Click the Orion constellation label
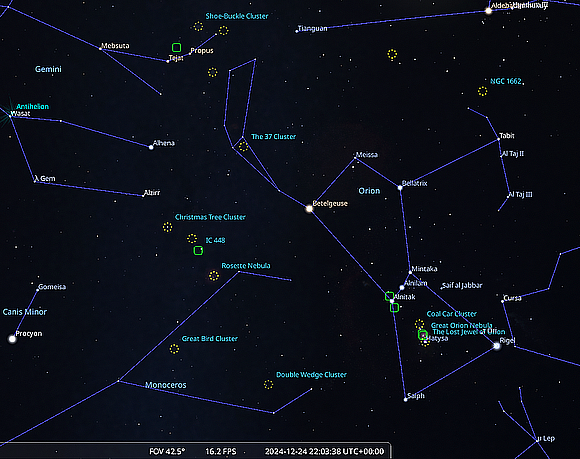This screenshot has width=580, height=459. click(x=369, y=191)
